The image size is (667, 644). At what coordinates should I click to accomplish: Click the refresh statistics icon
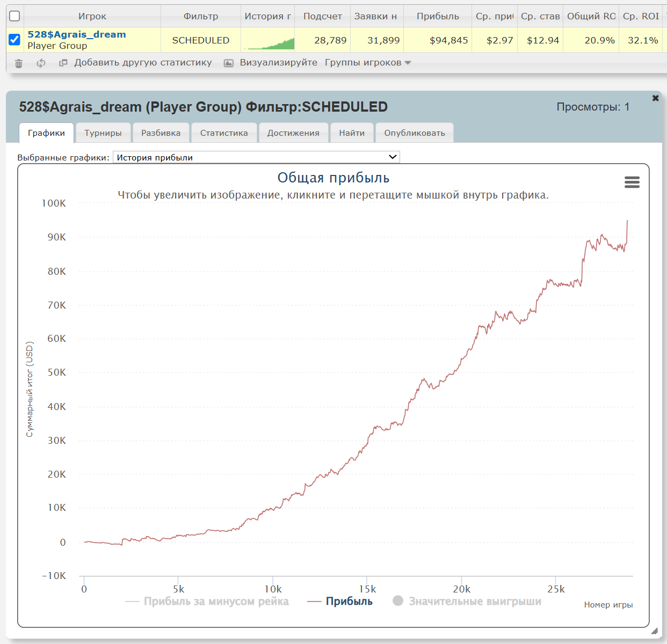pyautogui.click(x=41, y=63)
